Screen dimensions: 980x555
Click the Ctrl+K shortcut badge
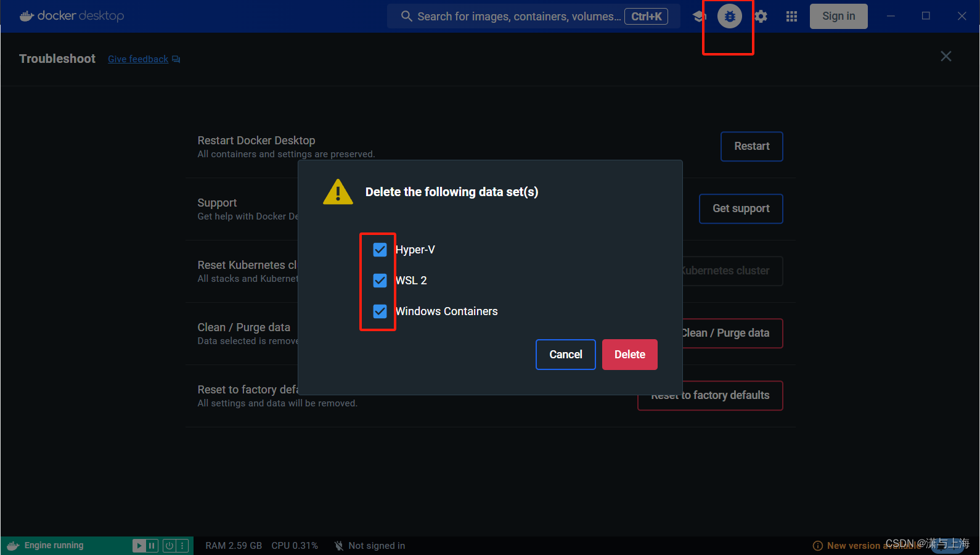point(647,17)
